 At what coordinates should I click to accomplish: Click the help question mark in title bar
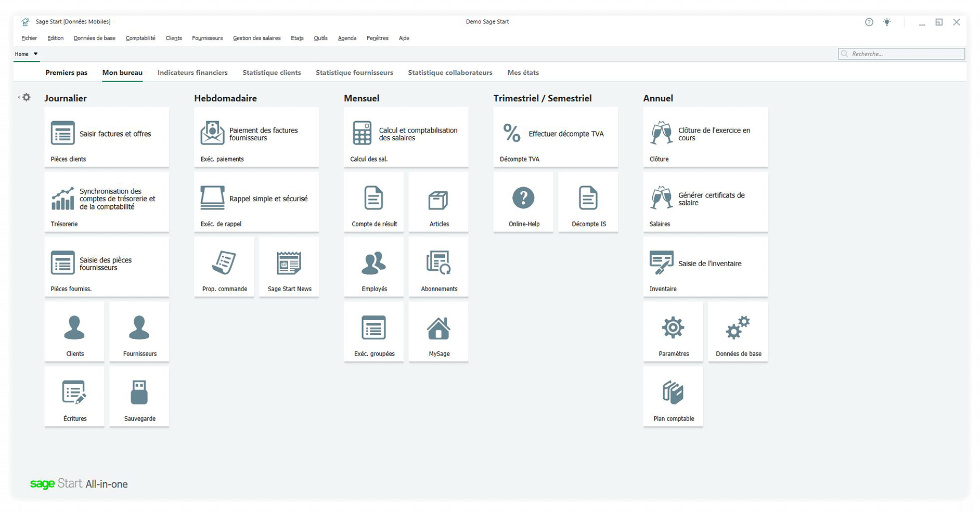[x=869, y=22]
